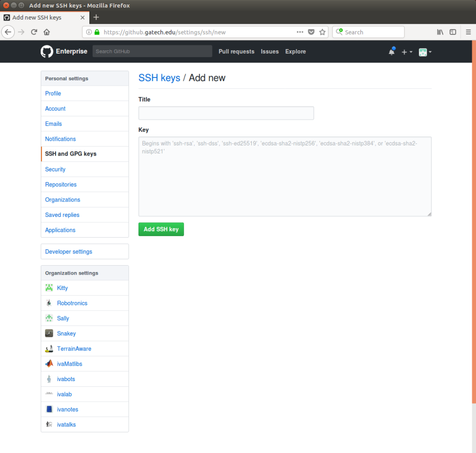Click the GitHub Octocat Enterprise logo
This screenshot has width=476, height=453.
[x=47, y=51]
